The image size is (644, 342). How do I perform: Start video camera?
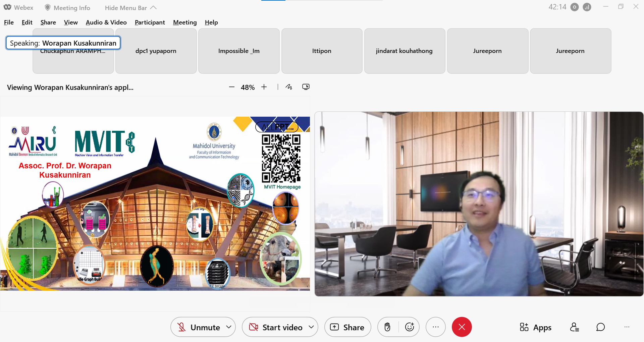pos(277,327)
